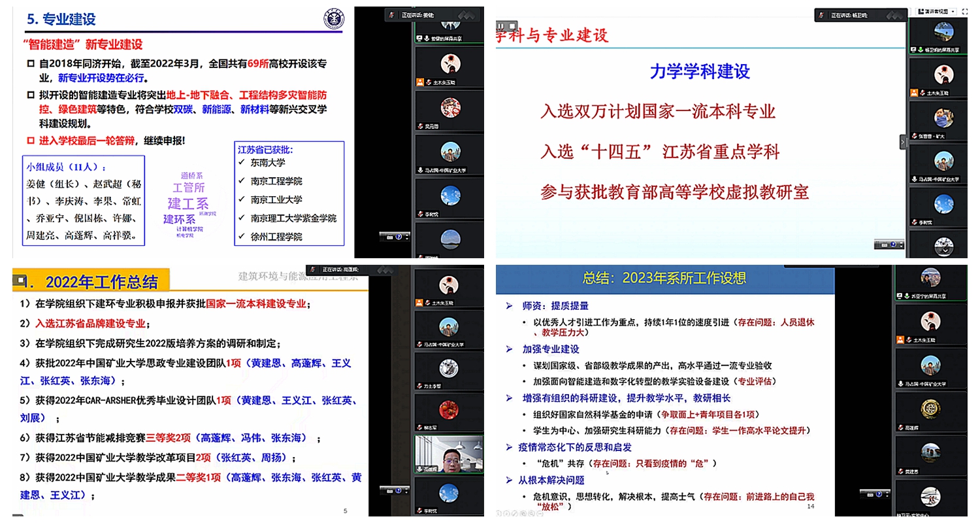Click the layout icon before the 演讲者视图 selector
This screenshot has height=523, width=980.
pyautogui.click(x=920, y=10)
